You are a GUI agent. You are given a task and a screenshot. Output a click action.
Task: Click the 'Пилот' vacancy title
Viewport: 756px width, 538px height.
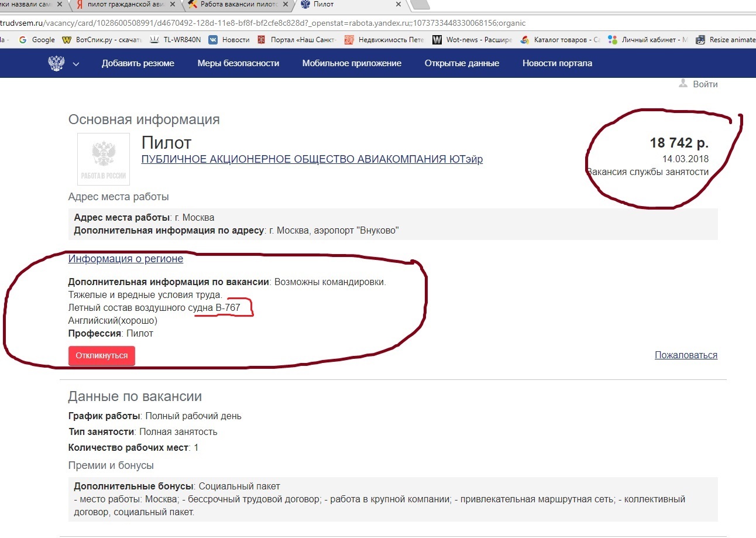pos(167,142)
